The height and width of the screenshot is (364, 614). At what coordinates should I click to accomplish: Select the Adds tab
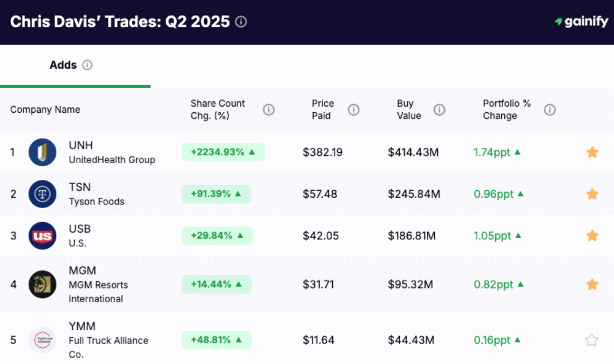75,67
